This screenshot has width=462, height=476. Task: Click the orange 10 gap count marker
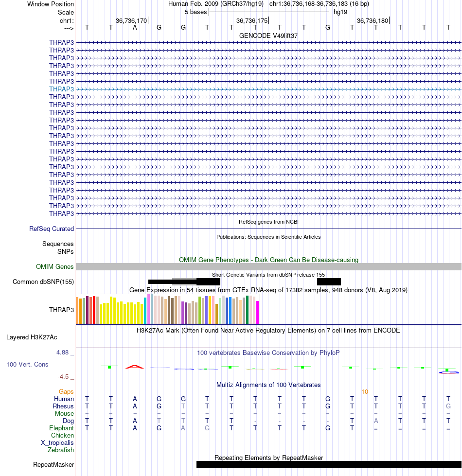click(365, 391)
